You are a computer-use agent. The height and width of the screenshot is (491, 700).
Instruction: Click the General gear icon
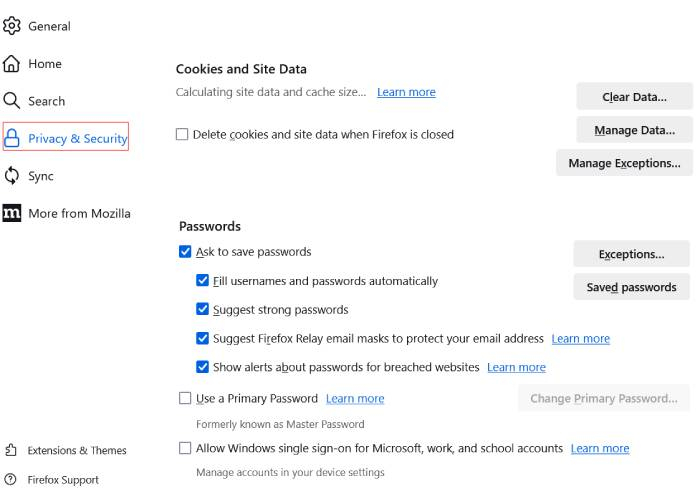click(x=12, y=26)
